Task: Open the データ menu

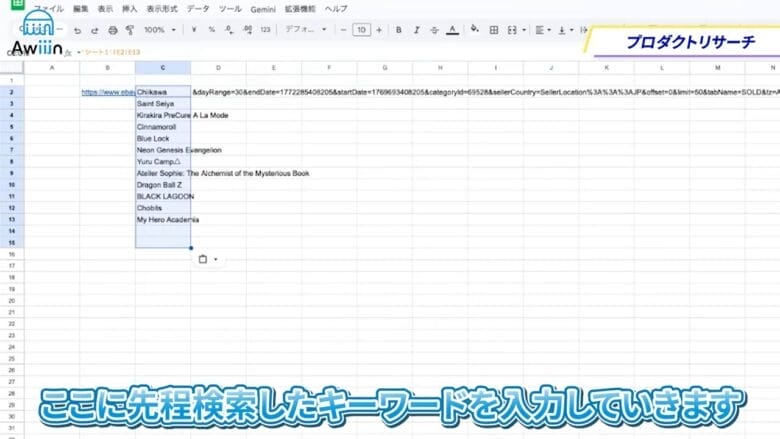Action: coord(198,9)
